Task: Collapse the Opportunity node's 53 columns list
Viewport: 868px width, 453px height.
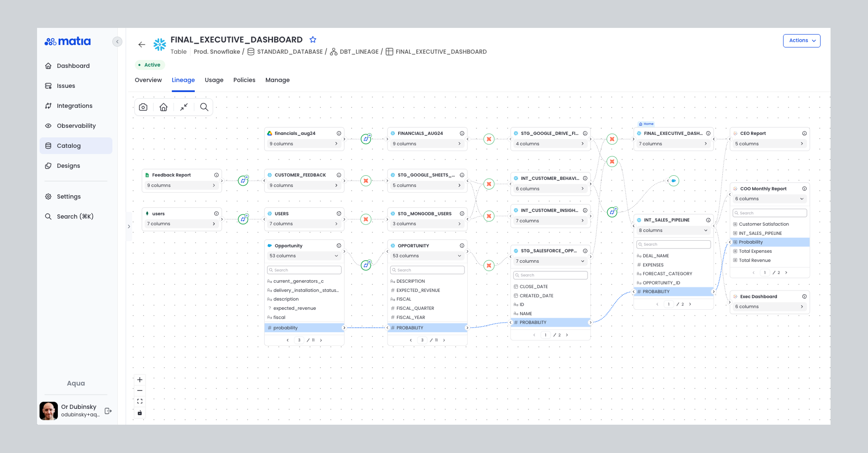Action: [336, 256]
